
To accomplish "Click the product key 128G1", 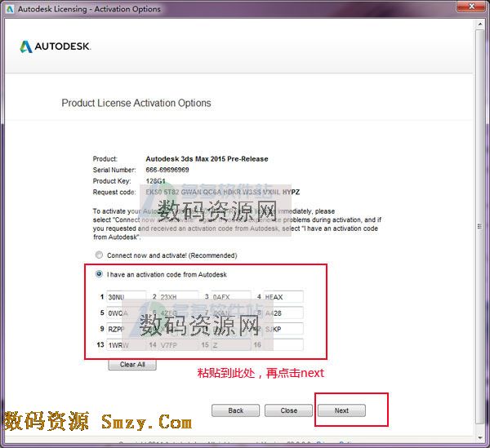I will pos(155,181).
